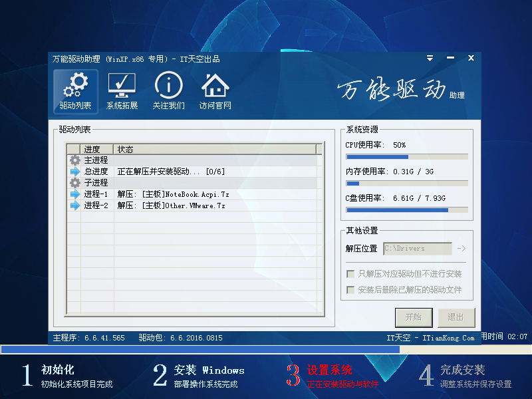Minimize the 万能驱动助理 window
The image size is (532, 399).
(x=451, y=58)
